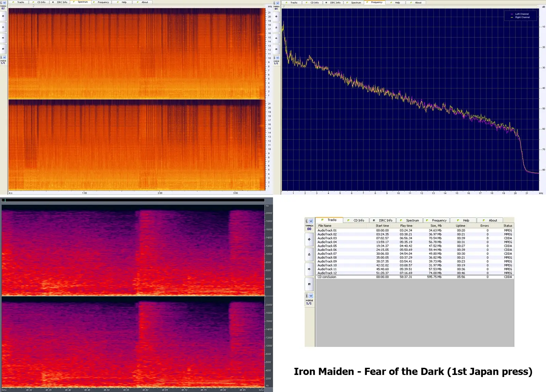Click the stop button in the Frequency window sidebar
The width and height of the screenshot is (546, 392).
pyautogui.click(x=276, y=49)
